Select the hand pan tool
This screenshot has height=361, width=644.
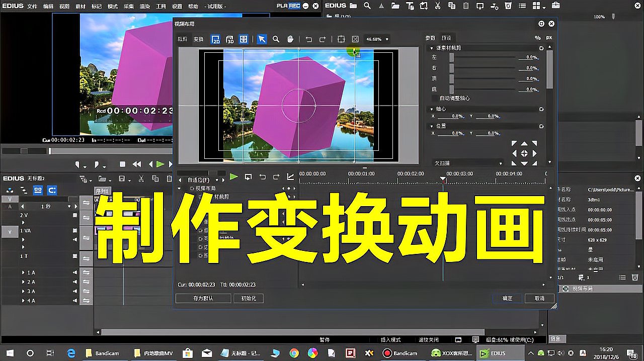pyautogui.click(x=290, y=39)
